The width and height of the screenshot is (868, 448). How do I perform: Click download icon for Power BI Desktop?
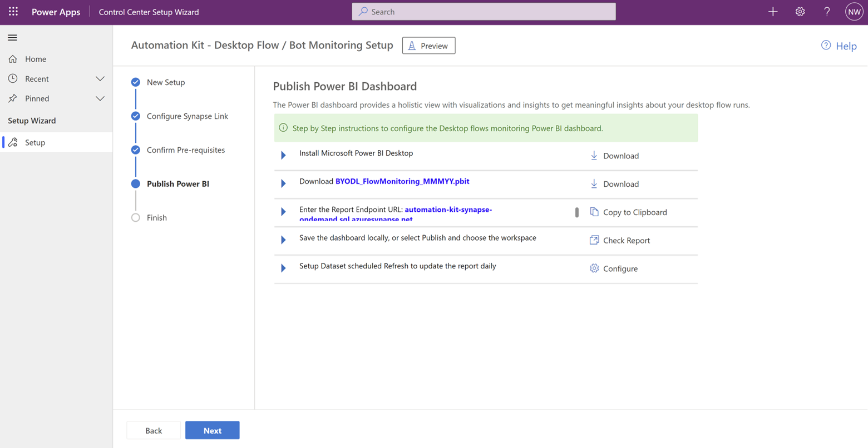click(594, 156)
